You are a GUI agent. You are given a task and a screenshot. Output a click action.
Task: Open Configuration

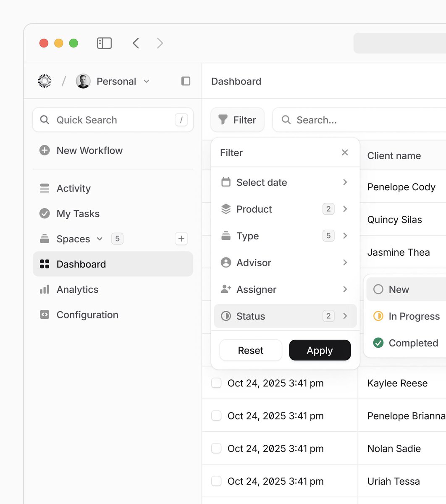pos(113,315)
